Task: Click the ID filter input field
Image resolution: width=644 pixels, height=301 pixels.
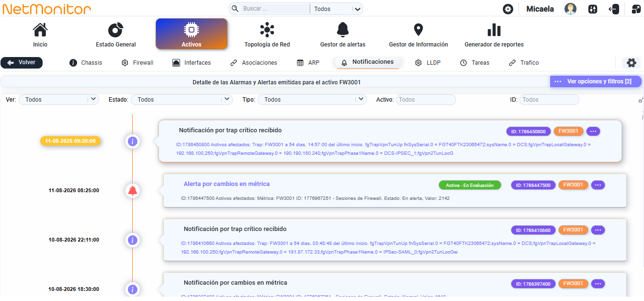Action: click(549, 100)
